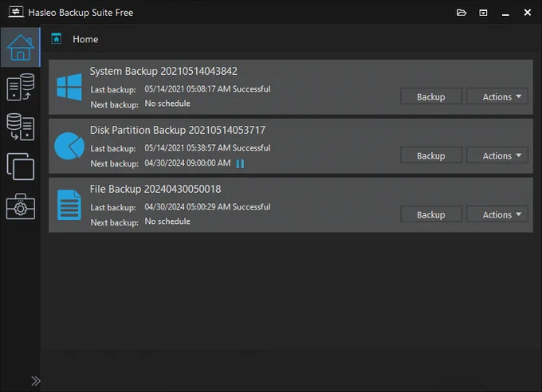542x392 pixels.
Task: Click 05/14/2021 05:38:57 AM Successful status
Action: [207, 148]
